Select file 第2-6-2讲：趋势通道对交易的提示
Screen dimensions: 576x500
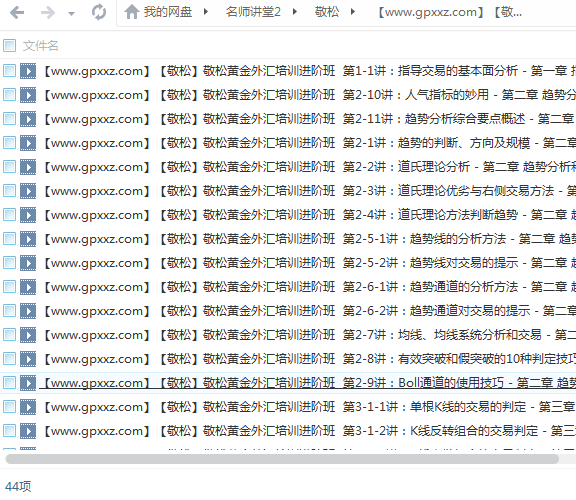(309, 311)
